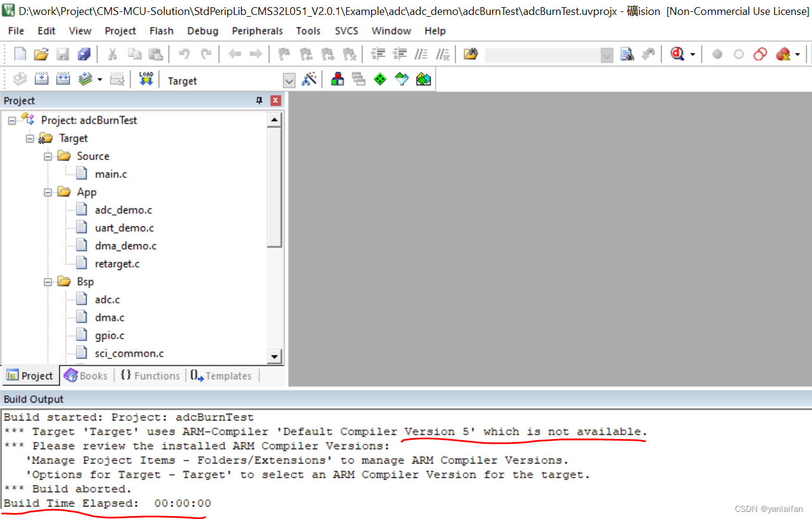The height and width of the screenshot is (519, 812).
Task: Click the Build target icon
Action: pos(41,79)
